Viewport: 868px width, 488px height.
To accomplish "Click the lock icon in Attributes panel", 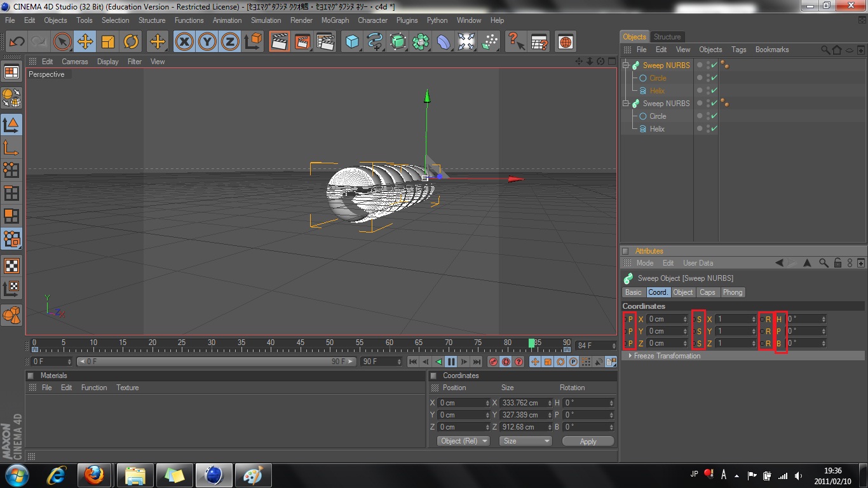I will tap(837, 263).
